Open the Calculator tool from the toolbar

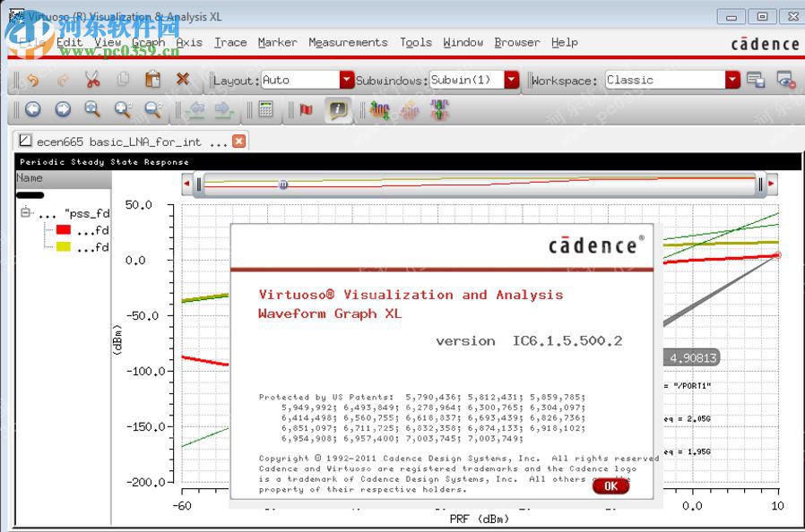(x=265, y=110)
